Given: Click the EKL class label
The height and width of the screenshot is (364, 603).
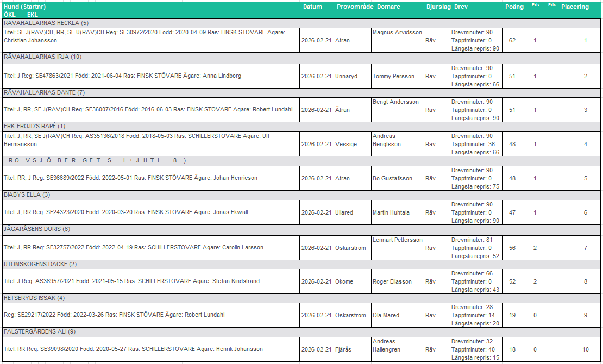Looking at the screenshot, I should tap(32, 14).
